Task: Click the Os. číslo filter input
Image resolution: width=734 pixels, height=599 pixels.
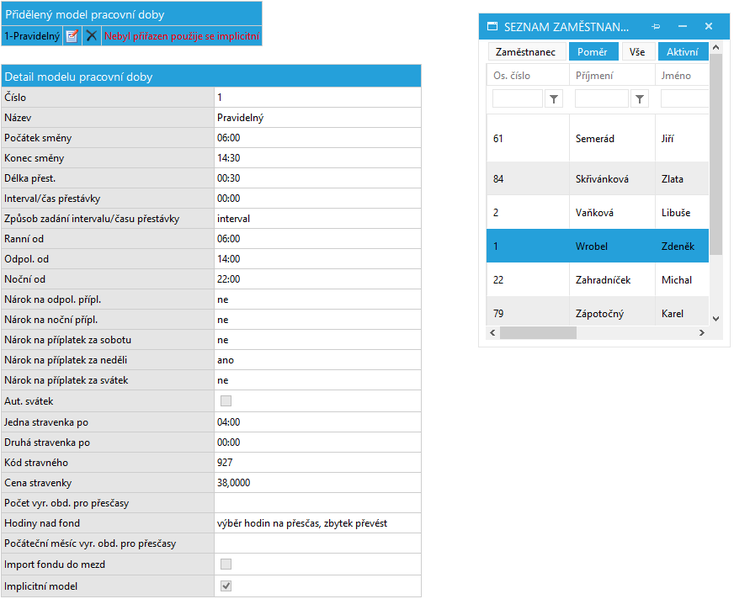Action: click(x=517, y=99)
